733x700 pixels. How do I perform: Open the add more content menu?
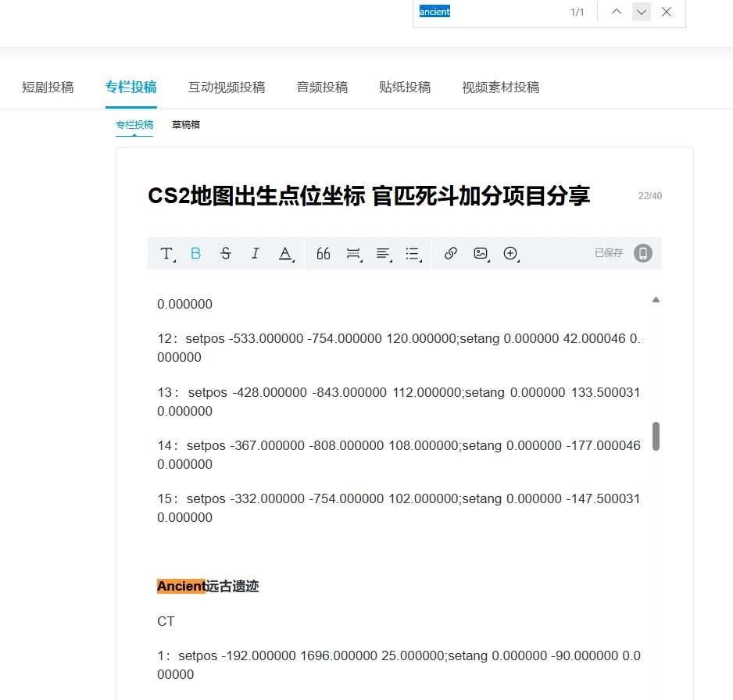511,254
